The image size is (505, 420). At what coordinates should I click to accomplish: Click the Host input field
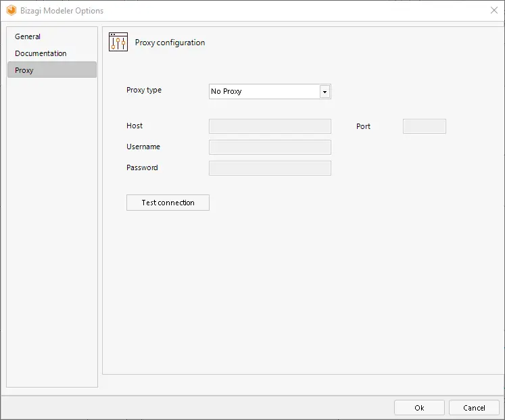click(x=270, y=126)
